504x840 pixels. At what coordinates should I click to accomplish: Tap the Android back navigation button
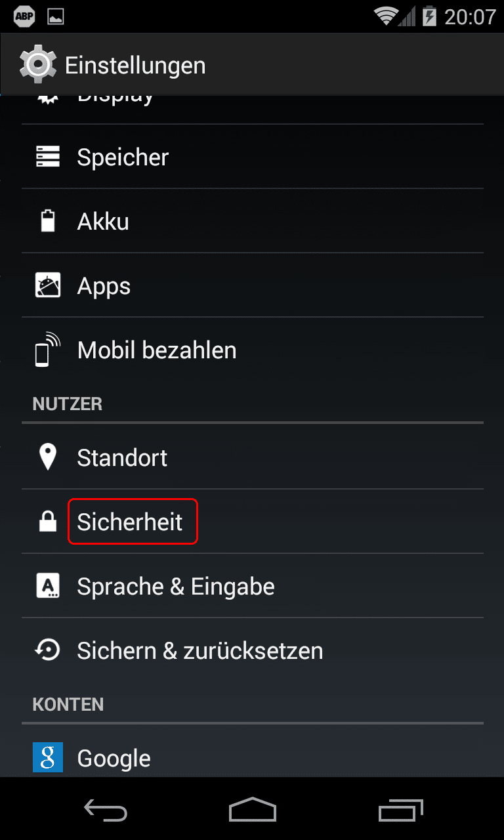point(105,810)
